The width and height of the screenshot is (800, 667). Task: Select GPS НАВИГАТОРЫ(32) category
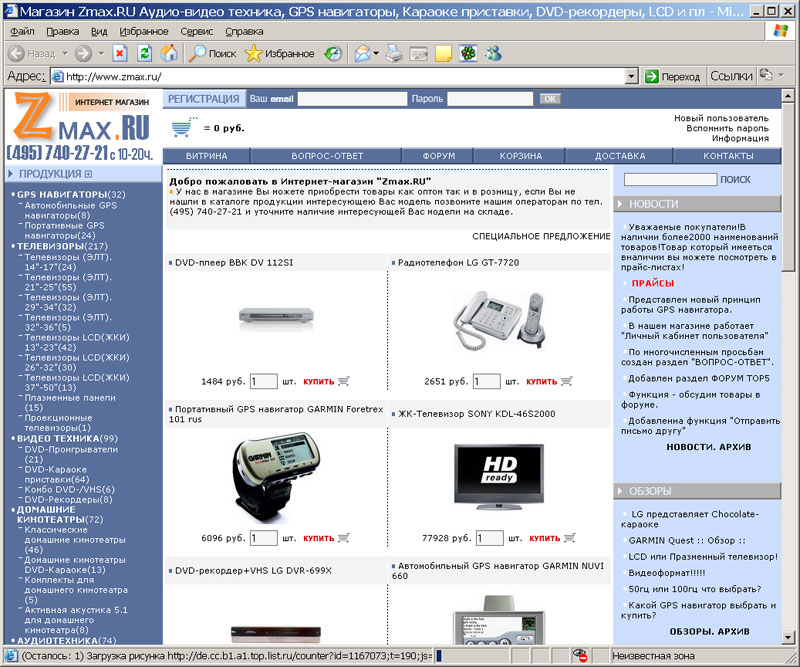(x=71, y=194)
